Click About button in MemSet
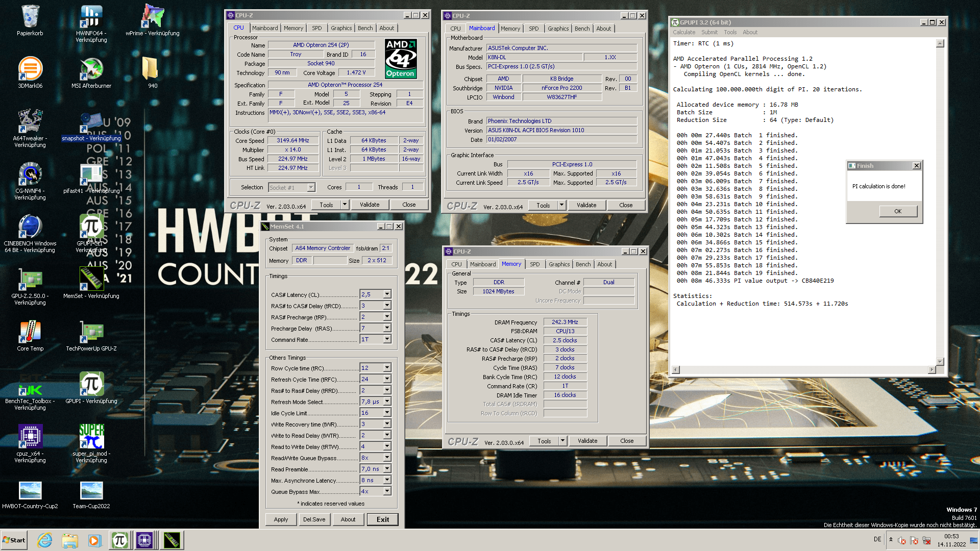This screenshot has height=551, width=980. 348,519
